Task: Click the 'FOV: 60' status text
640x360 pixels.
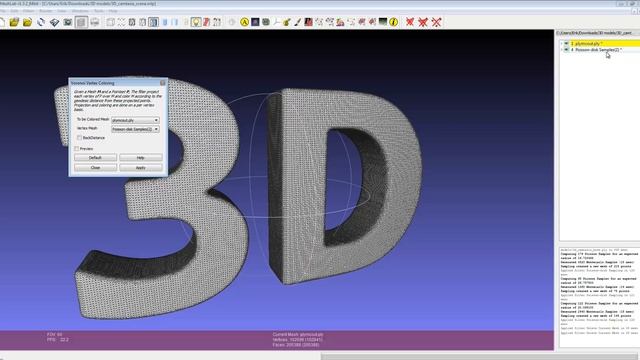Action: tap(54, 334)
